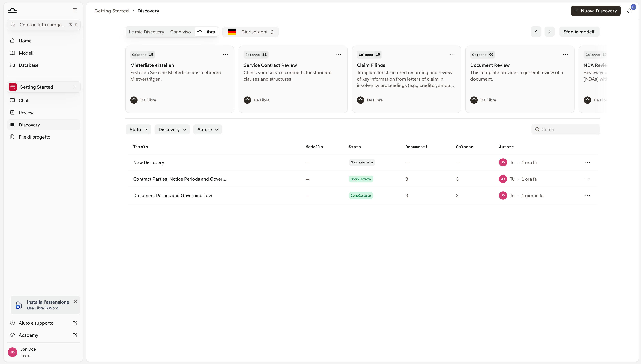This screenshot has height=364, width=641.
Task: Open File di progetto
Action: 44,137
